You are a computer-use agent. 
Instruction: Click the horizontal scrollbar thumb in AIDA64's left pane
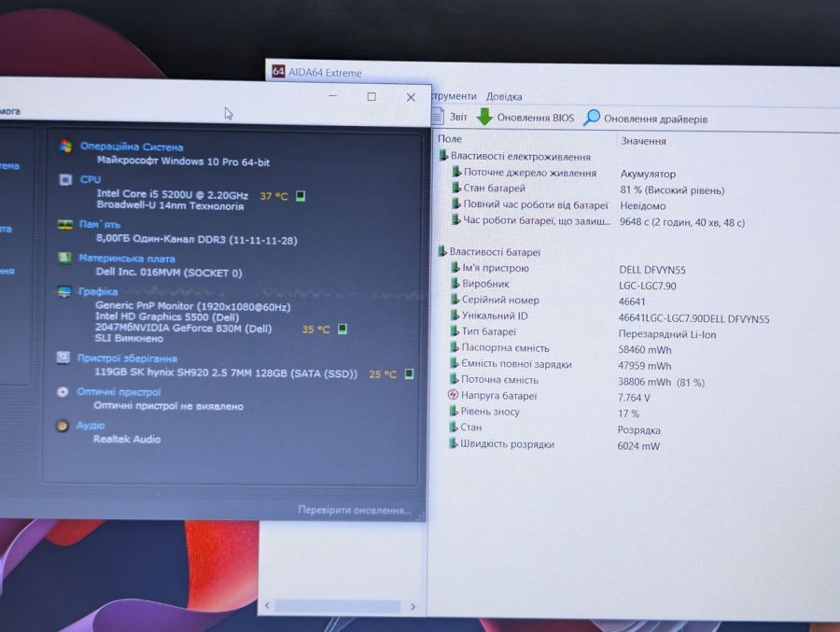(338, 606)
